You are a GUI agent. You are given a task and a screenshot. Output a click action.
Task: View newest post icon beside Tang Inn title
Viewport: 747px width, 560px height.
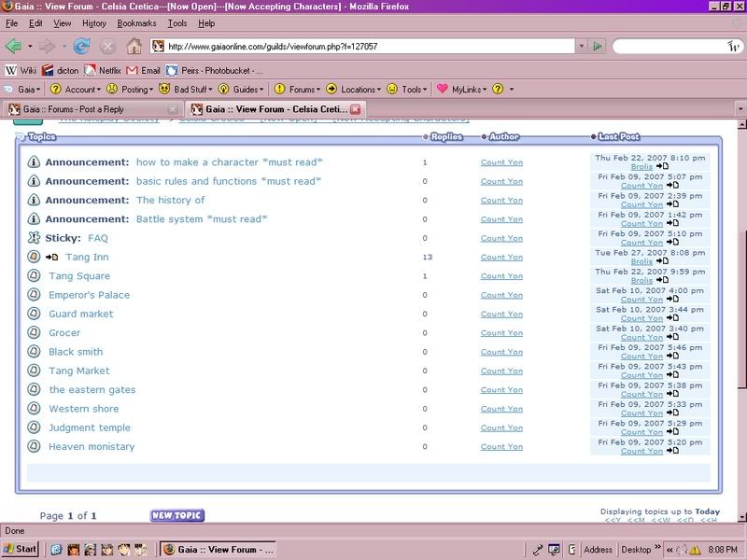51,258
